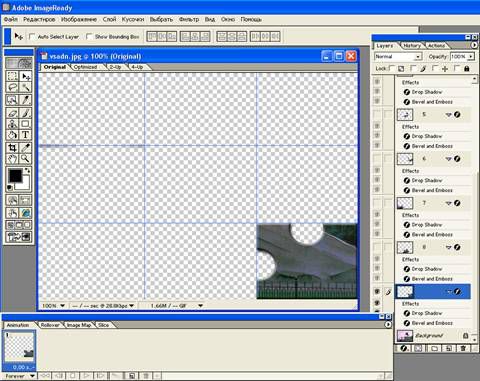Select the Lasso tool
This screenshot has height=381, width=480.
coord(12,88)
